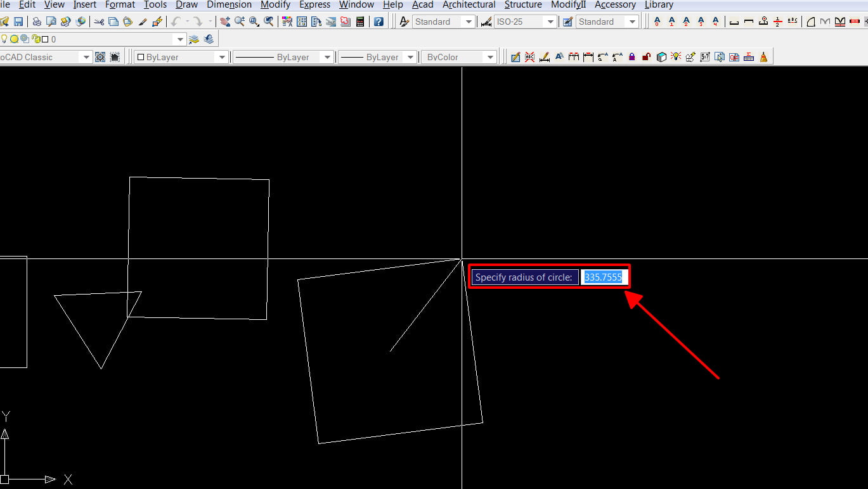Click the closed blue padlock lock icon
The image size is (868, 489).
[x=632, y=57]
